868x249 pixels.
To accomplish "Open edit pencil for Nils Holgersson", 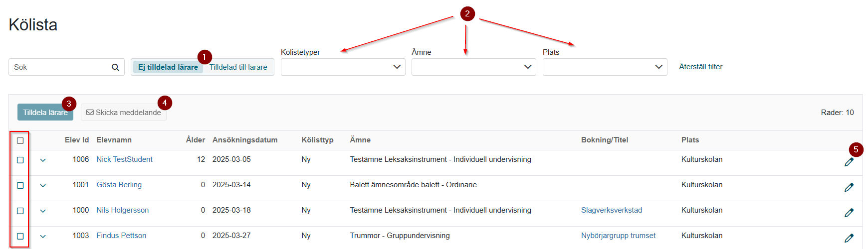I will (849, 213).
